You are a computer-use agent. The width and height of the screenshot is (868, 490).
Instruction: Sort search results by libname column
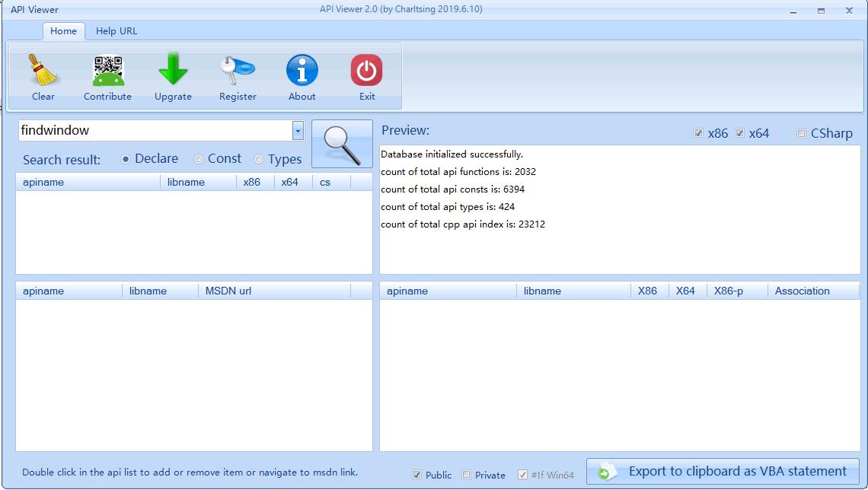198,183
